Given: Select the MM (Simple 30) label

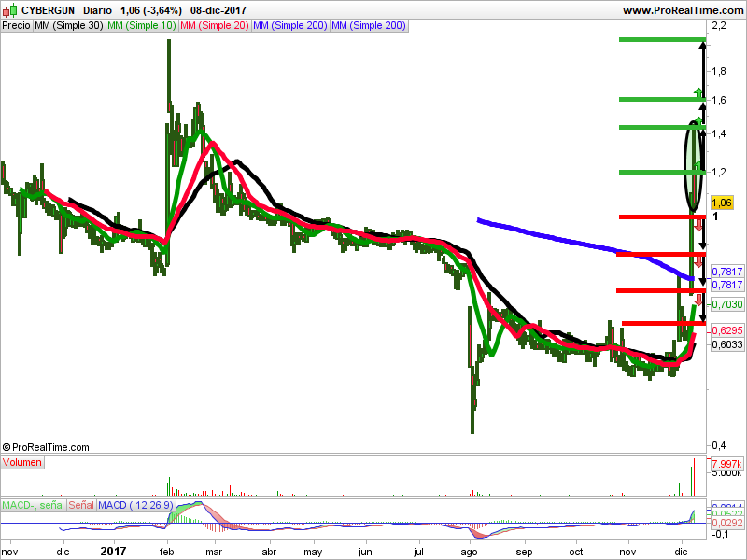Looking at the screenshot, I should pos(69,26).
